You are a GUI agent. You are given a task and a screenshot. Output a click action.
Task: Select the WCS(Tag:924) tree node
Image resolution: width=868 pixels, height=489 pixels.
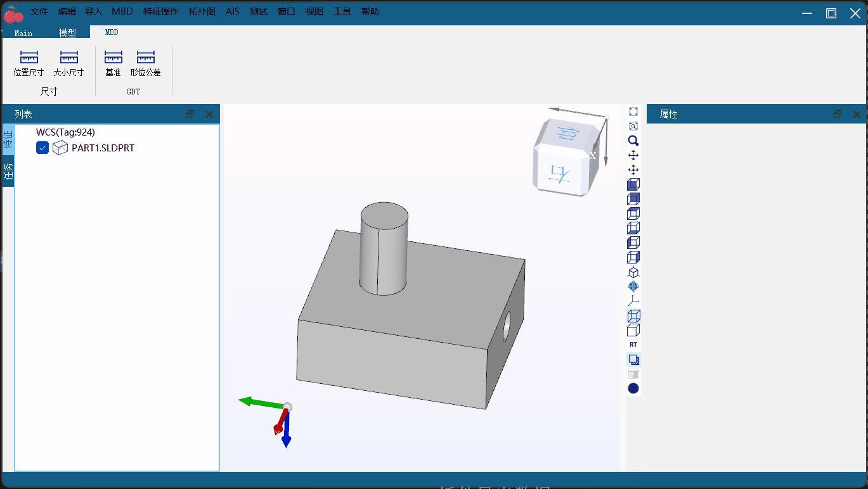(x=65, y=132)
